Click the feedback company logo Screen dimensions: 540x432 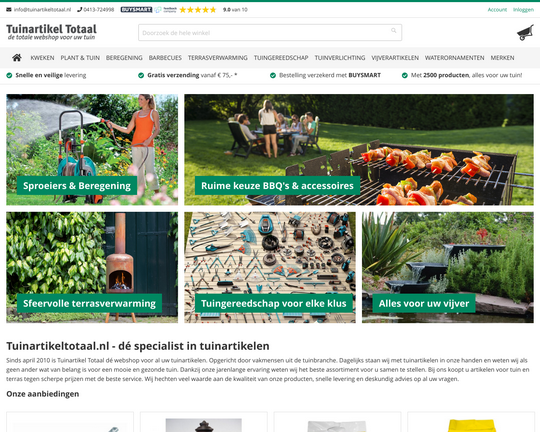166,10
